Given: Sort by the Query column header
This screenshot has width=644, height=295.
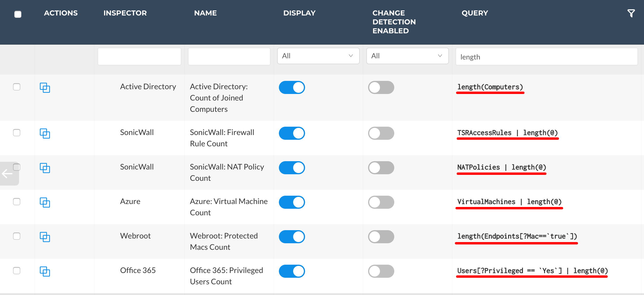Looking at the screenshot, I should (x=475, y=13).
